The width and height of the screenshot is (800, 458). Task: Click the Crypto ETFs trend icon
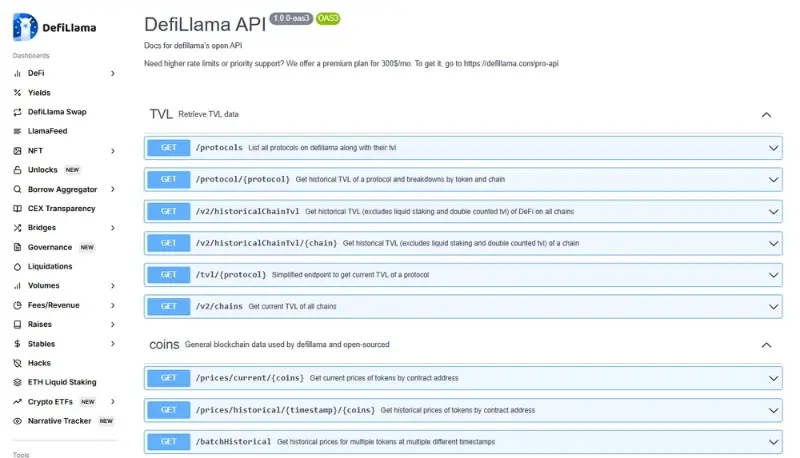click(x=17, y=402)
